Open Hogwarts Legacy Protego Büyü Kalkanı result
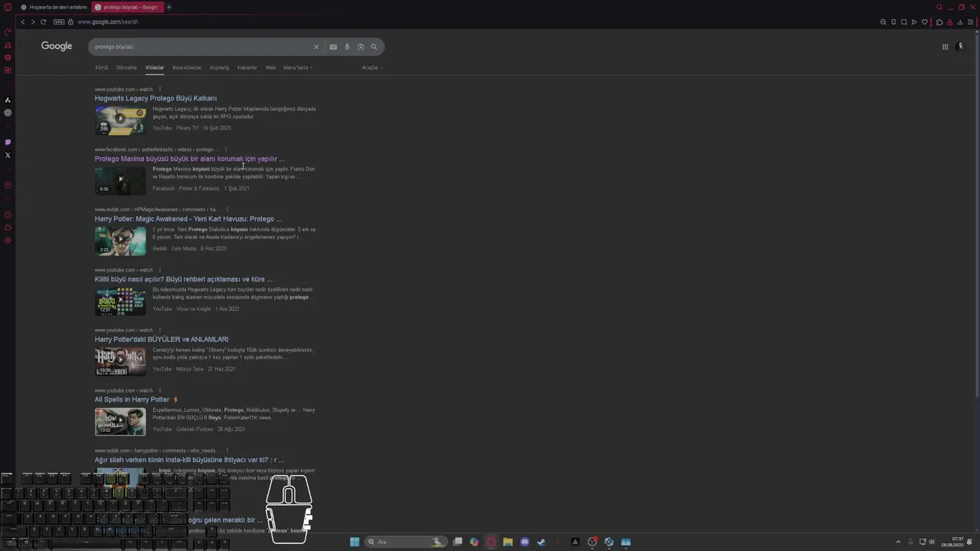 click(155, 99)
